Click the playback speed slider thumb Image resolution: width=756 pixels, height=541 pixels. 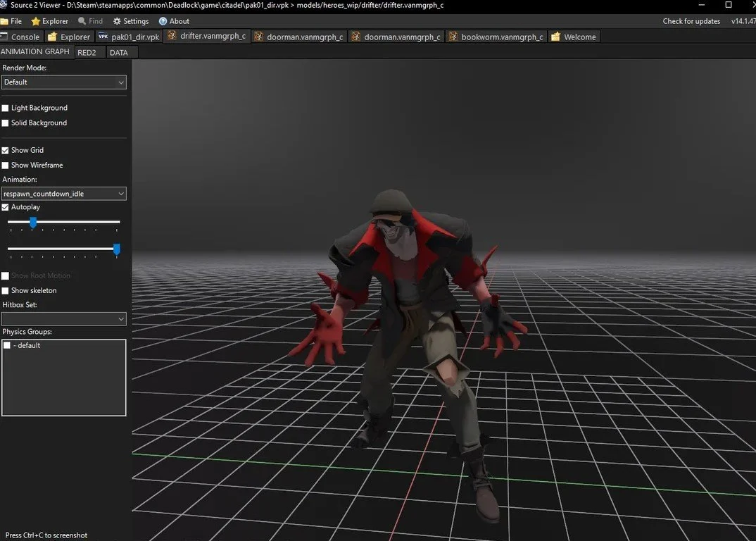click(x=117, y=249)
